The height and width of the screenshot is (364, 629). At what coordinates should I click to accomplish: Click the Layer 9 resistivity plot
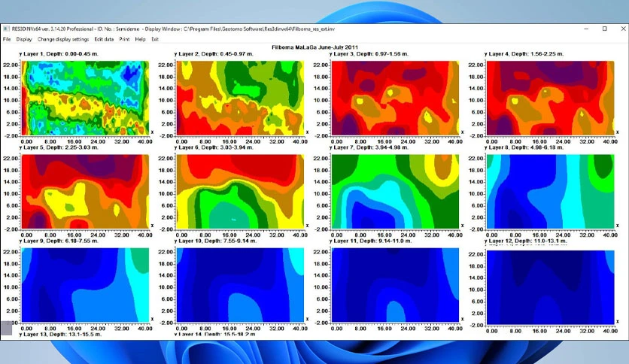coord(85,285)
